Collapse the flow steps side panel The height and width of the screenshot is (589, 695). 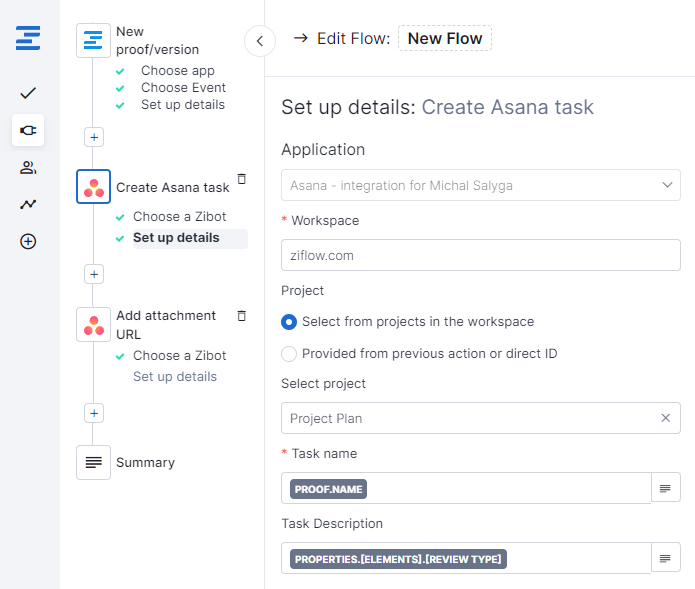click(x=260, y=41)
